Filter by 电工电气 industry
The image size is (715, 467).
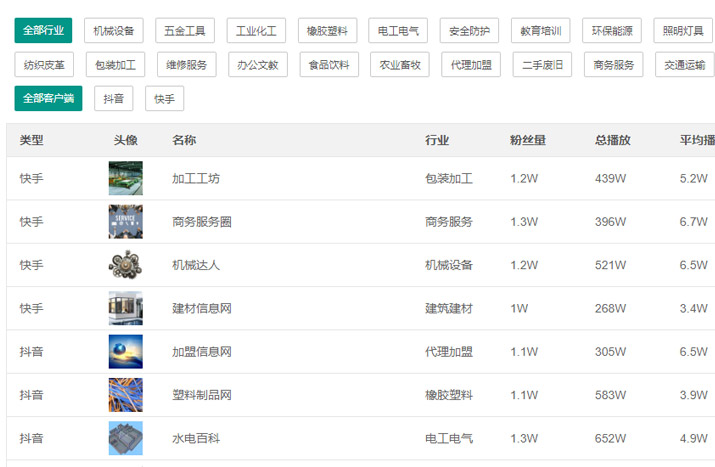tap(398, 31)
